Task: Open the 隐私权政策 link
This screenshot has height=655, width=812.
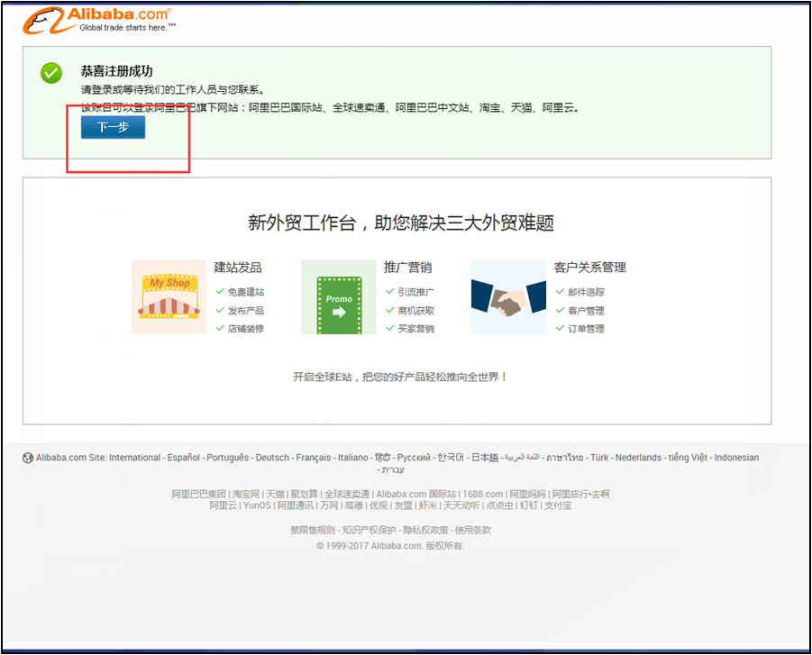Action: click(425, 530)
